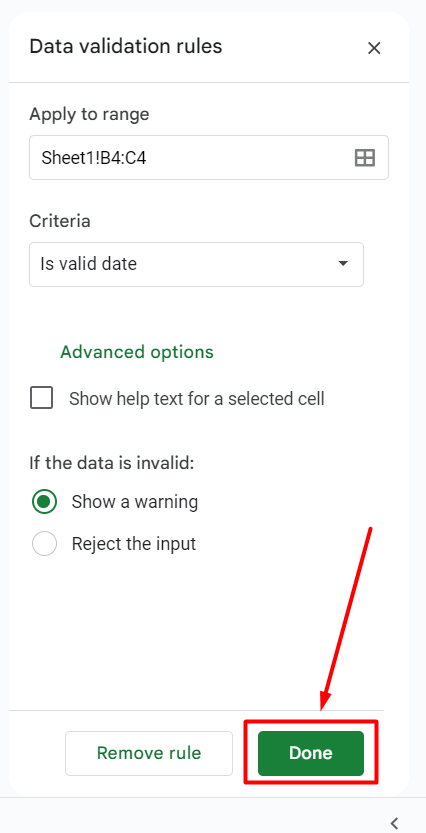Click the Data validation rules title

point(126,46)
